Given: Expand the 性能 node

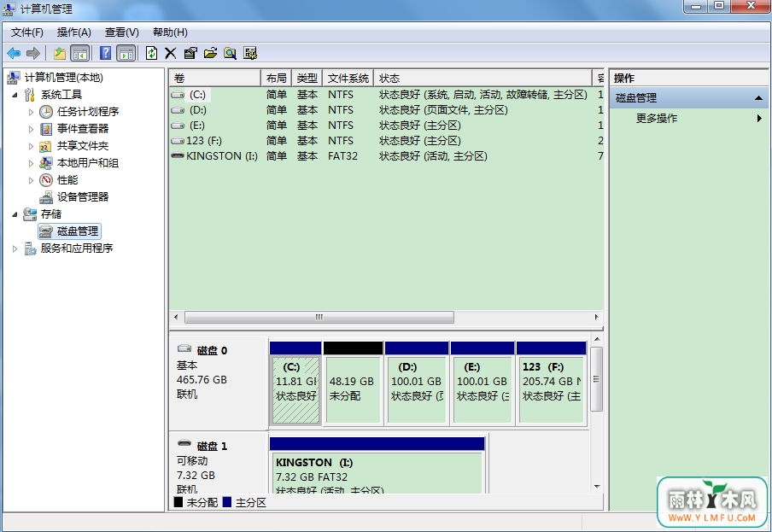Looking at the screenshot, I should tap(31, 180).
